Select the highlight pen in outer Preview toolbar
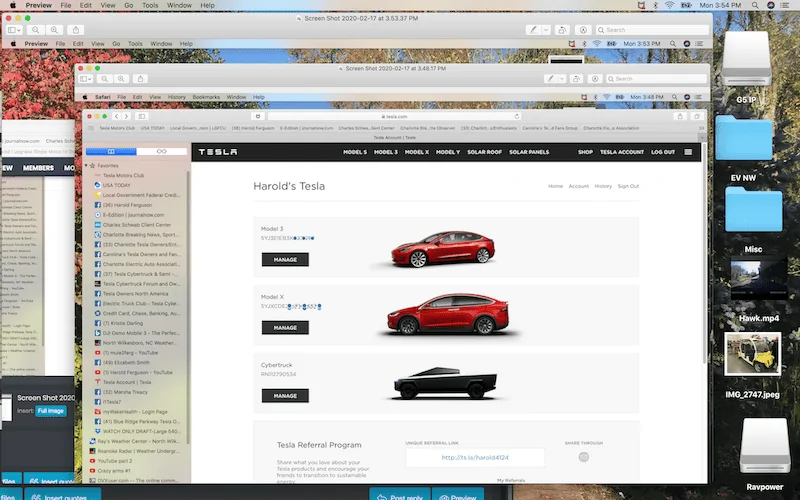 533,30
